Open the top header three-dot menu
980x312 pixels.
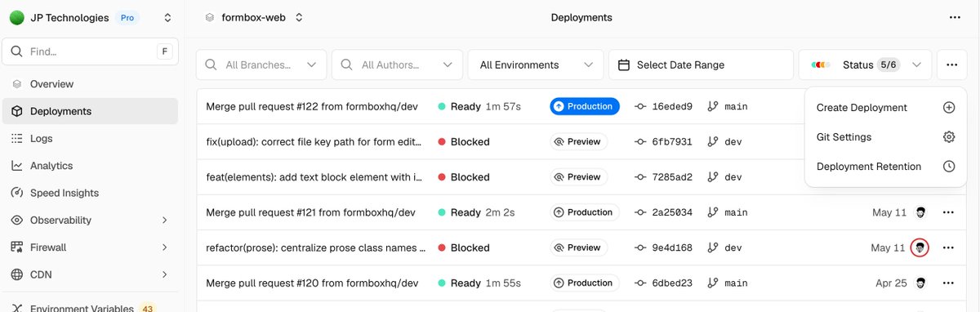[x=955, y=17]
